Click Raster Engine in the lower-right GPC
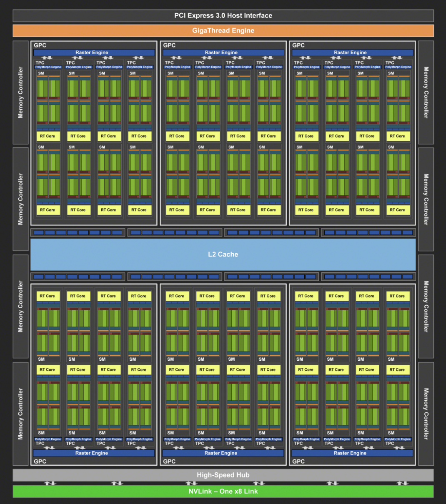The image size is (446, 504). (x=353, y=453)
